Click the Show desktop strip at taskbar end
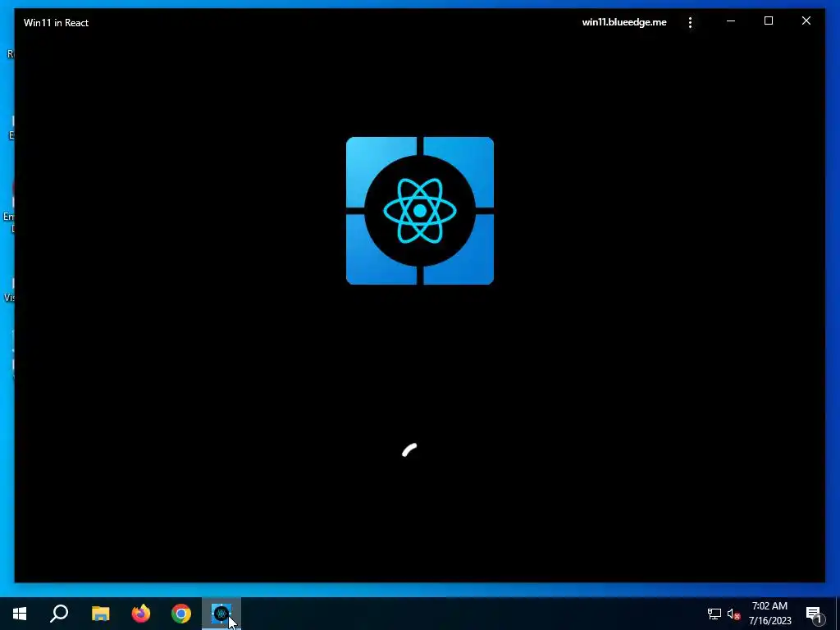This screenshot has height=630, width=840. [838, 614]
